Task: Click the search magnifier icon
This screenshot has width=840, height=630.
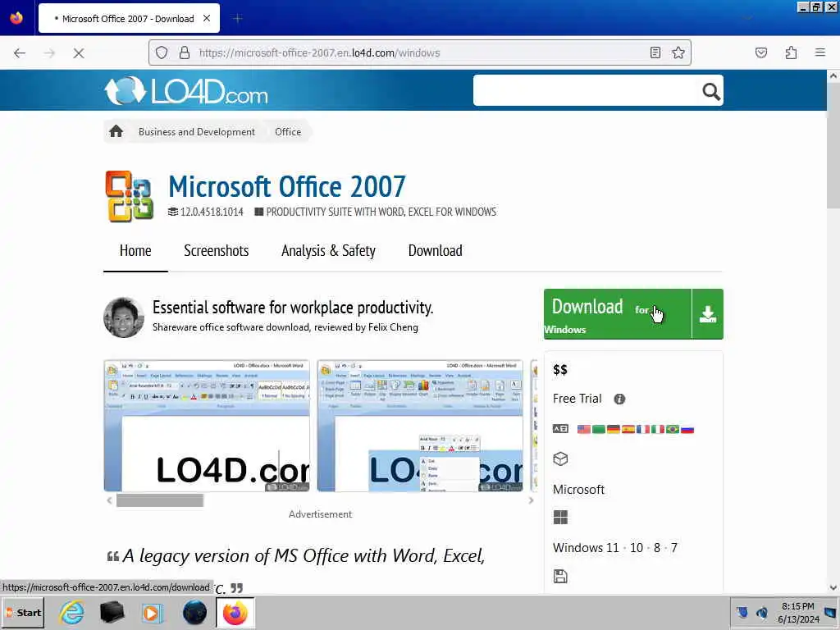Action: (711, 92)
